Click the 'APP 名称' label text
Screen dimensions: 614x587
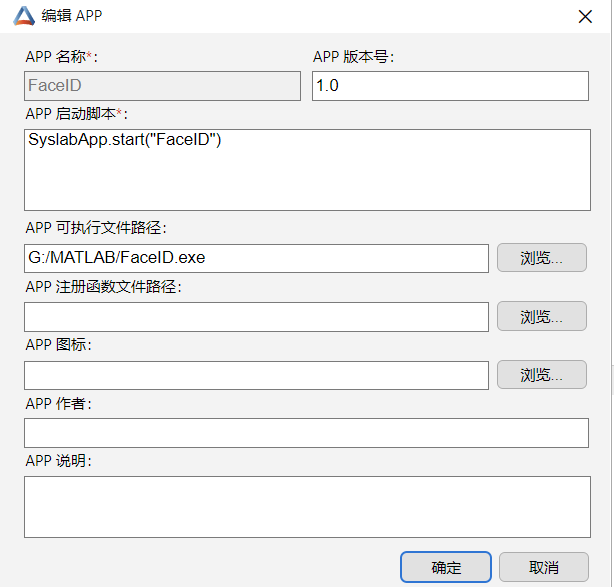(61, 57)
